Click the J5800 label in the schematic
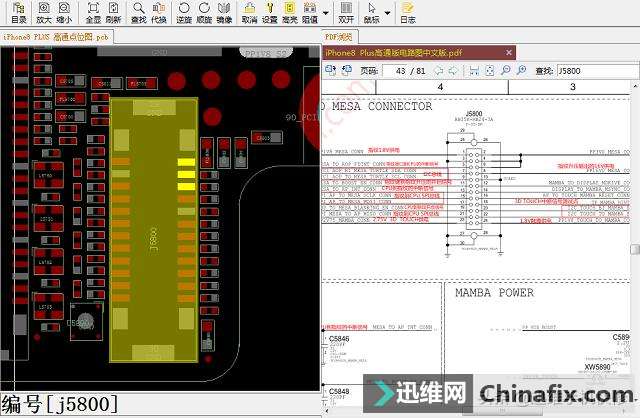The height and width of the screenshot is (418, 640). click(473, 113)
